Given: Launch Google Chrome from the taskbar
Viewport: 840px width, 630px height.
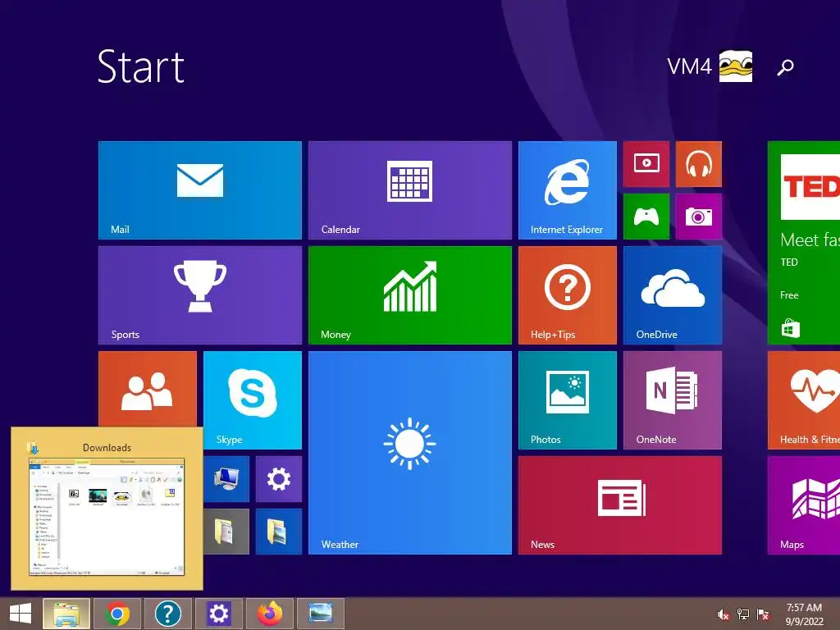Looking at the screenshot, I should point(117,614).
